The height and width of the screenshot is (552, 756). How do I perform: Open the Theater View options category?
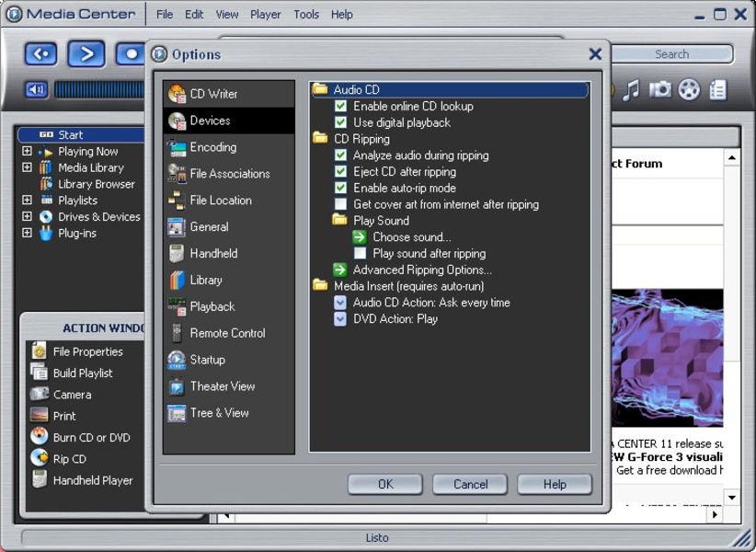222,386
